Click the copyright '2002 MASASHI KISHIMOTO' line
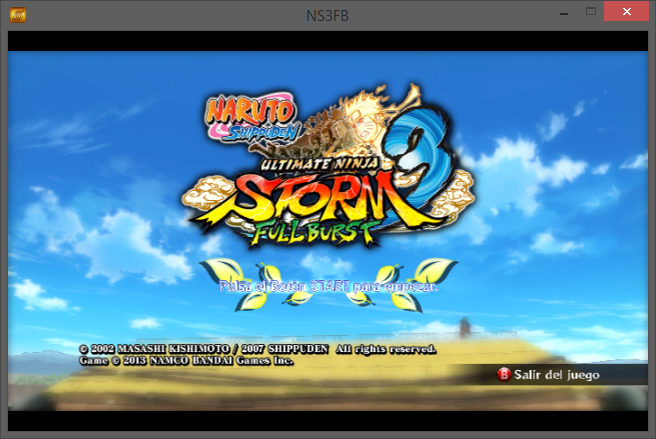This screenshot has width=656, height=439. click(257, 349)
